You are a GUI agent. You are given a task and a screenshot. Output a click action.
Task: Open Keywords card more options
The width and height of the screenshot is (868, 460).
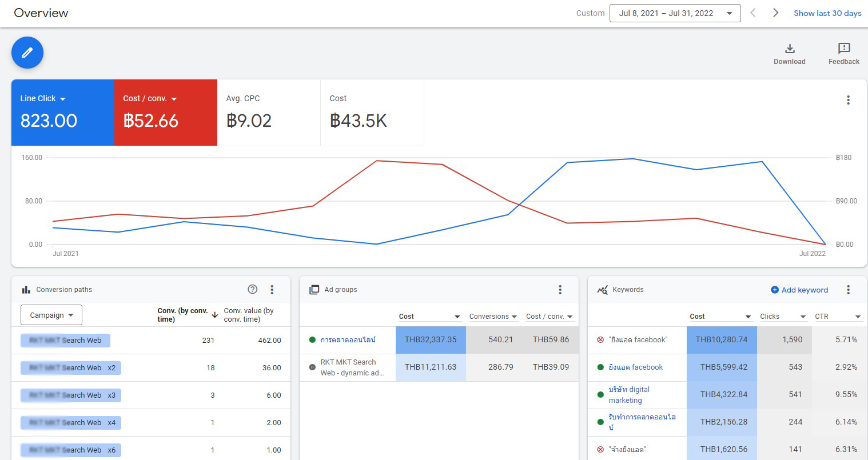[x=848, y=290]
